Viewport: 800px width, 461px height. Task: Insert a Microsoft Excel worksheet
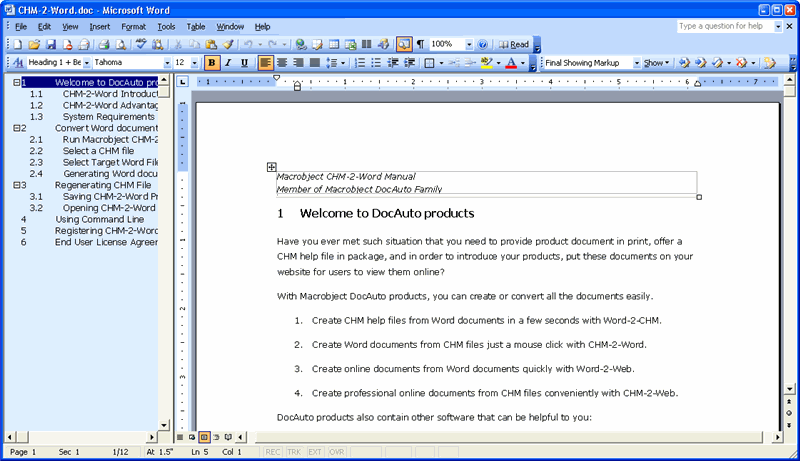[350, 45]
